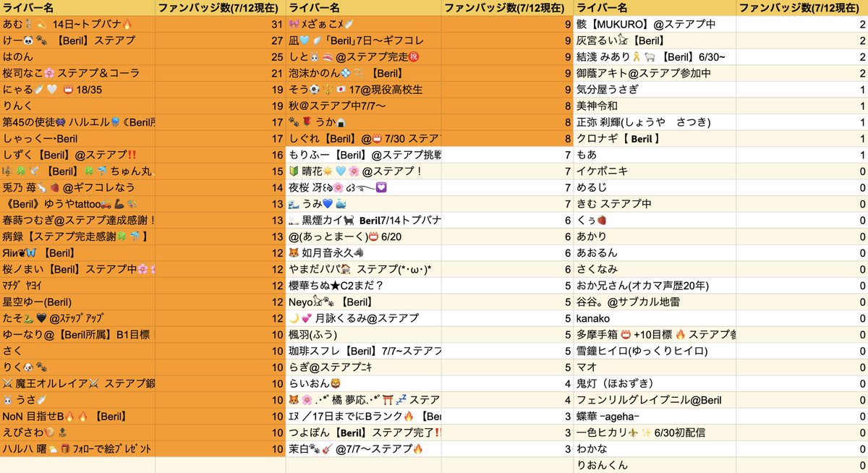Select the cell りんく
Screen dimensions: 868x473
(x=77, y=106)
